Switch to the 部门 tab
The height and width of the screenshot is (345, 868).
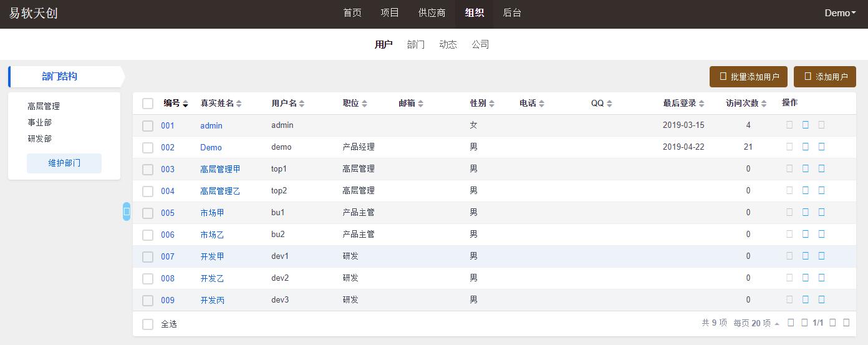tap(415, 44)
